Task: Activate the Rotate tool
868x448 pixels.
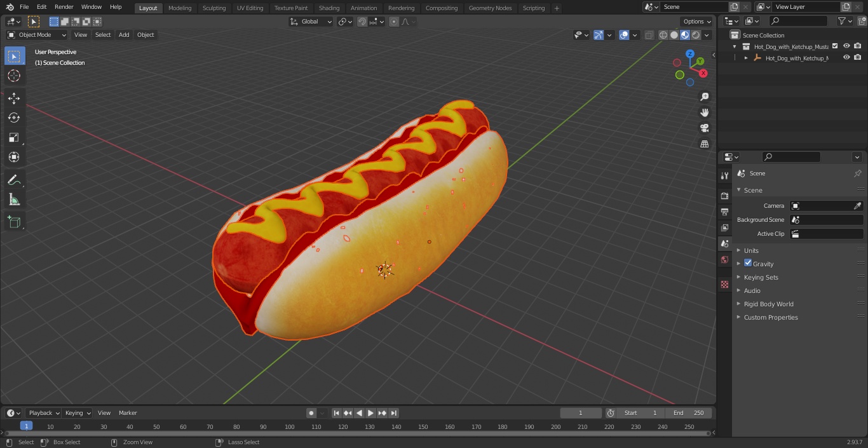Action: click(14, 118)
